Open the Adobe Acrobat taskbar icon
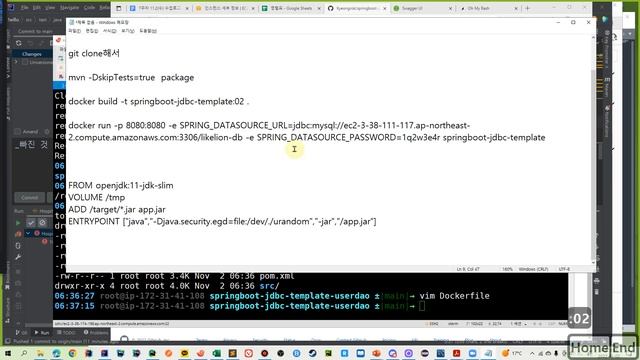 (456, 353)
